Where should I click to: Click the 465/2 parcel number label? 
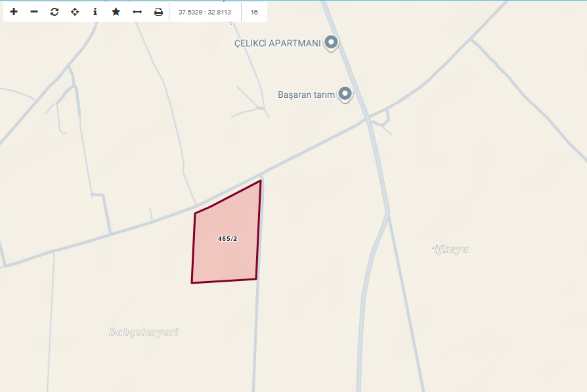click(228, 238)
